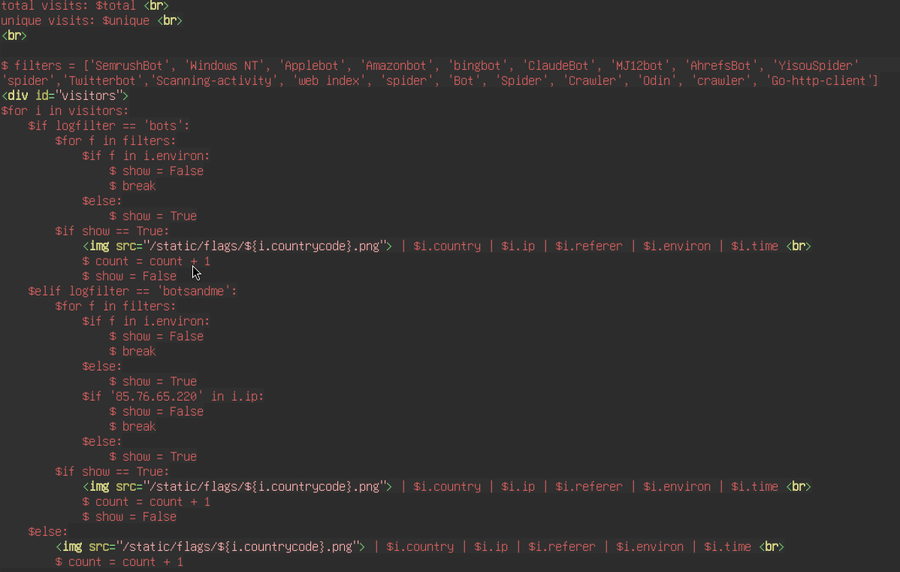The width and height of the screenshot is (900, 572).
Task: Select the 'AhrefsBot' filter string
Action: 723,65
